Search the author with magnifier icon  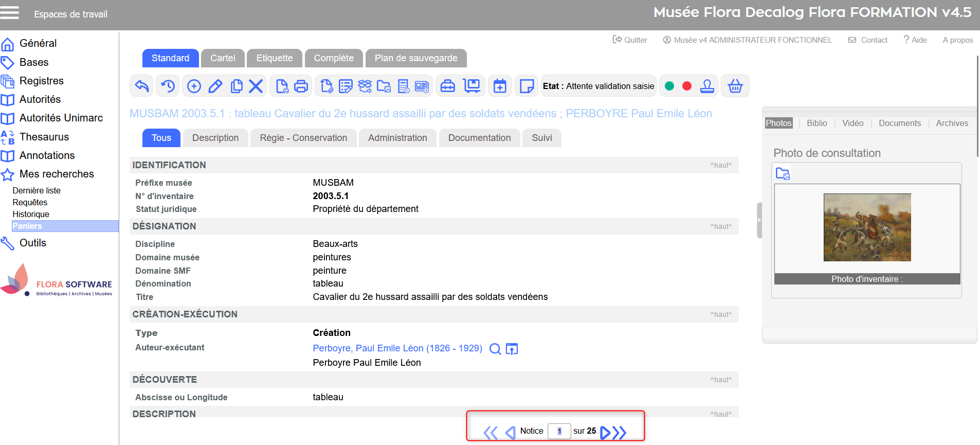click(495, 349)
